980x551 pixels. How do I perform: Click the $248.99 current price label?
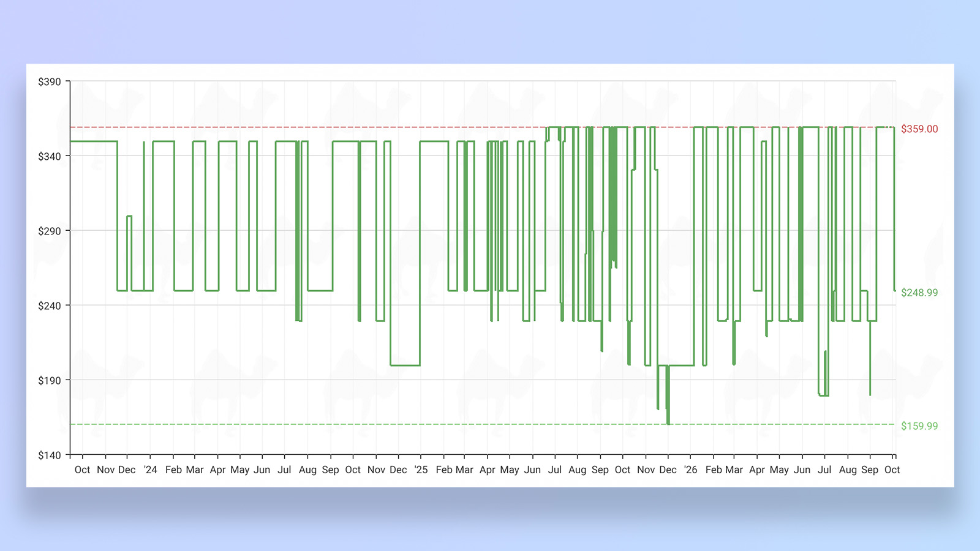(919, 292)
